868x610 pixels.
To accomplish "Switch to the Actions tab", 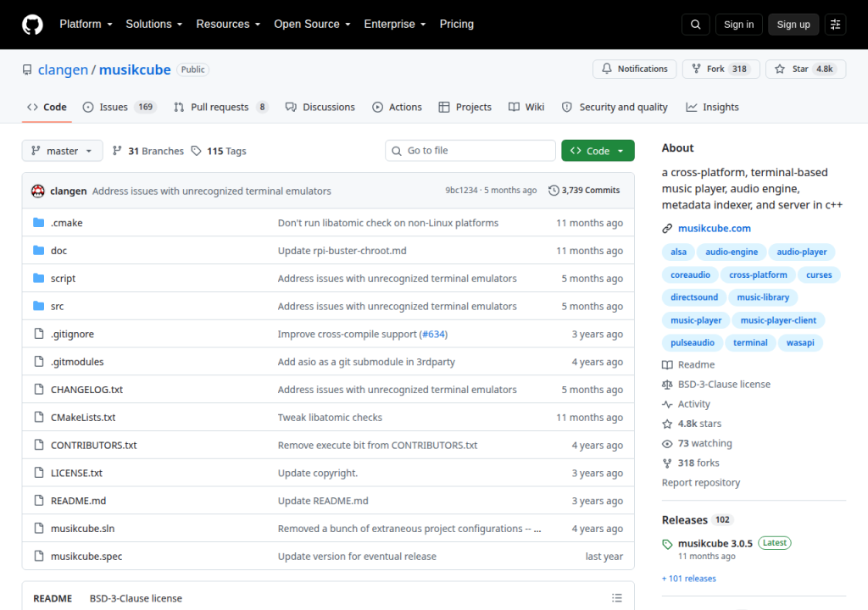I will 397,107.
